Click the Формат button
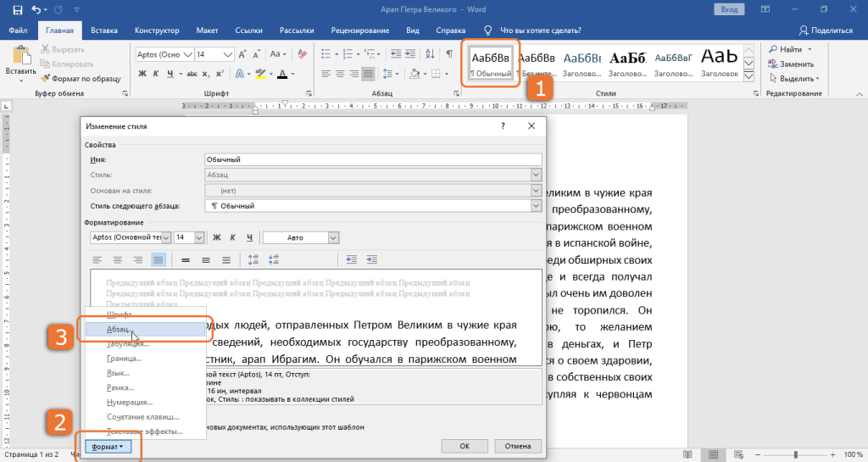The width and height of the screenshot is (868, 462). (x=108, y=447)
